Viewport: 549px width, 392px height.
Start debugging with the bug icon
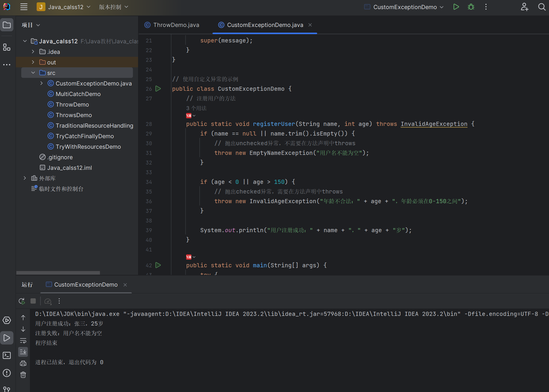471,7
